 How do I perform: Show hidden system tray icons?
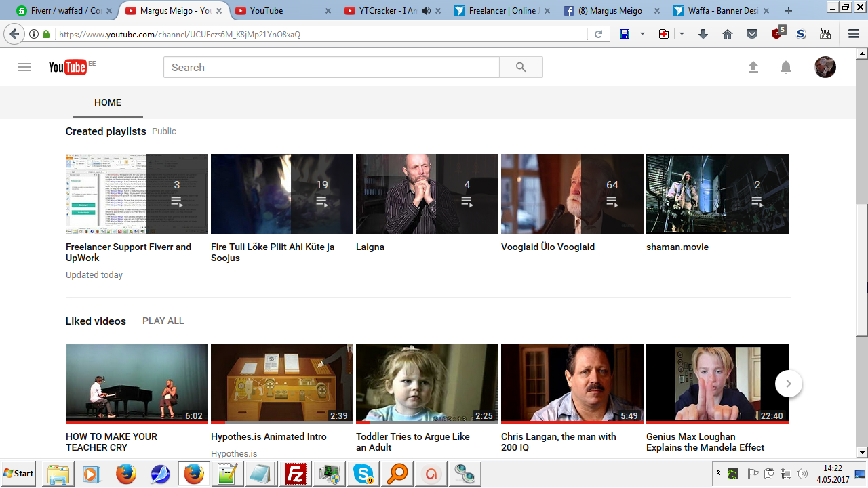(x=718, y=473)
